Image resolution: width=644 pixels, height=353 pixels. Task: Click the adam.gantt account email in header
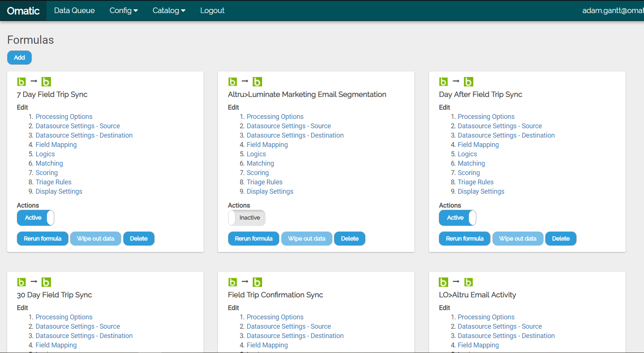[x=613, y=10]
